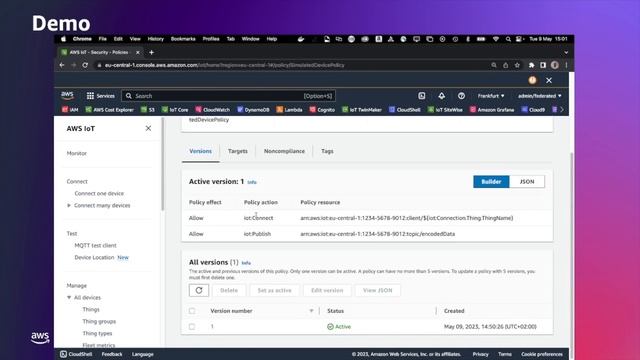Open the admin/federated account dropdown
This screenshot has width=640, height=360.
click(x=540, y=96)
